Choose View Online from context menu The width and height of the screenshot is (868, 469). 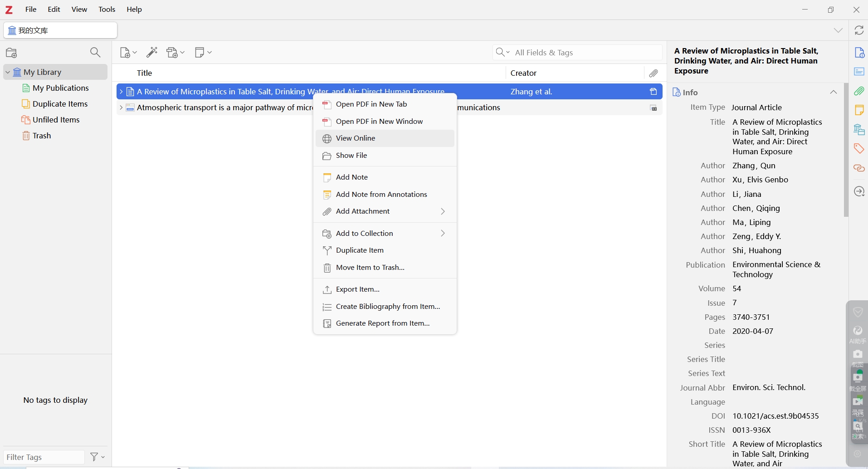coord(385,138)
